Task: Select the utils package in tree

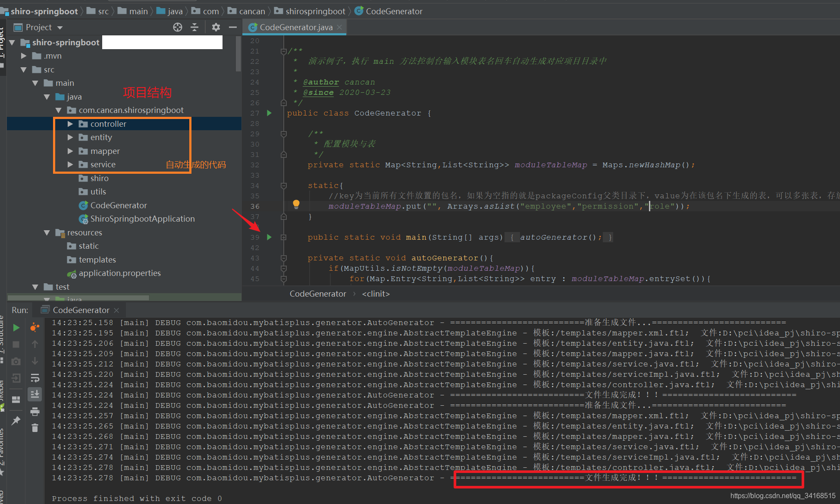Action: click(x=98, y=191)
